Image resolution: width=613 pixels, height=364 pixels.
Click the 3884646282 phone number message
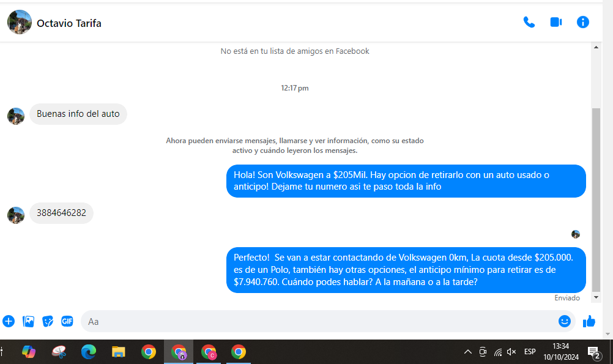tap(61, 214)
